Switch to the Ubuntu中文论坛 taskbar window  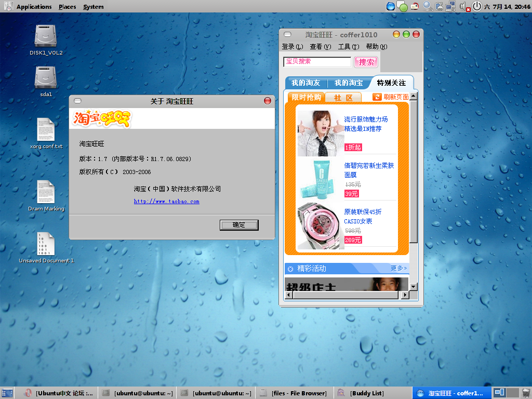pos(60,393)
